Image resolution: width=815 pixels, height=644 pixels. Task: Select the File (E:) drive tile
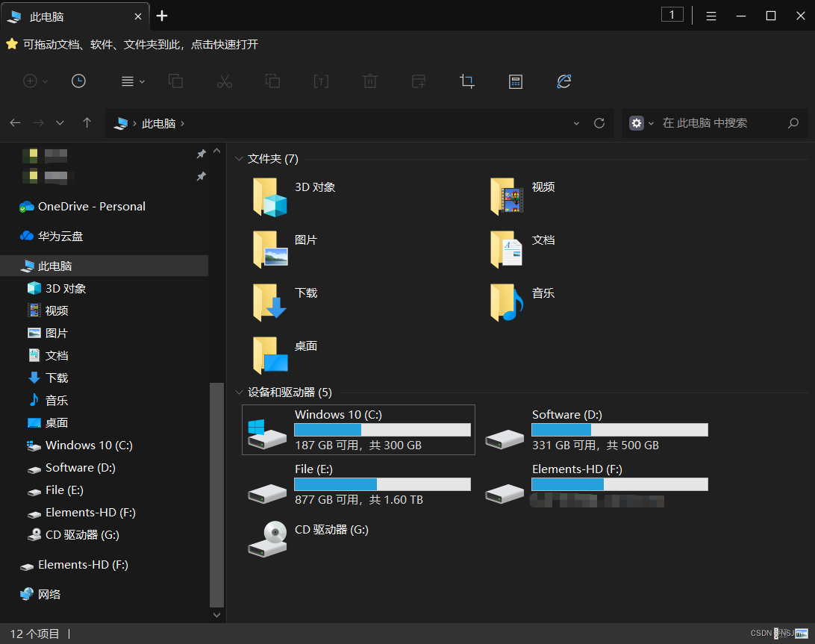coord(359,484)
